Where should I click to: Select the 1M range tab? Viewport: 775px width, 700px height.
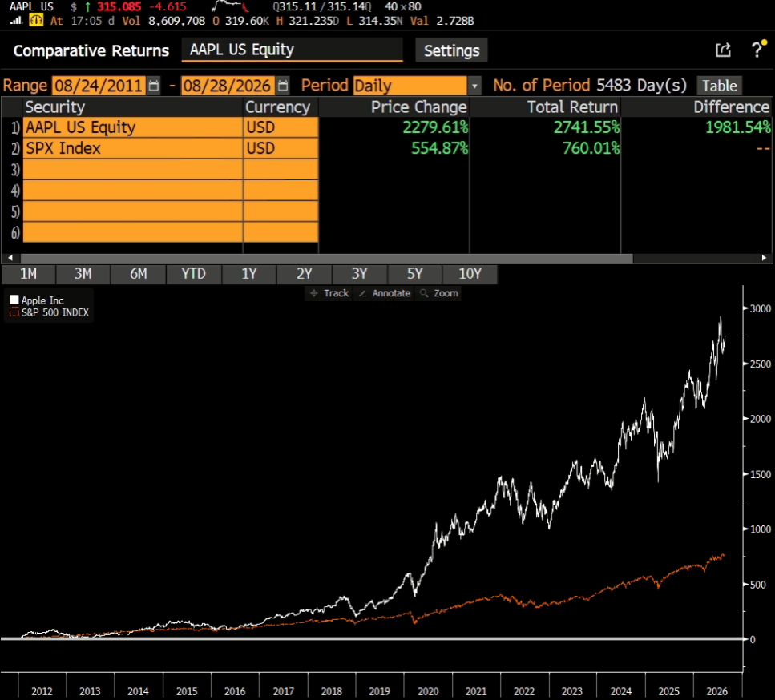pyautogui.click(x=29, y=274)
